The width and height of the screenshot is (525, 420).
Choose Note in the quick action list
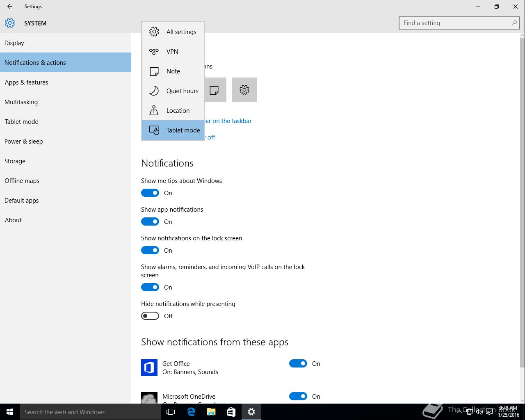[x=173, y=71]
